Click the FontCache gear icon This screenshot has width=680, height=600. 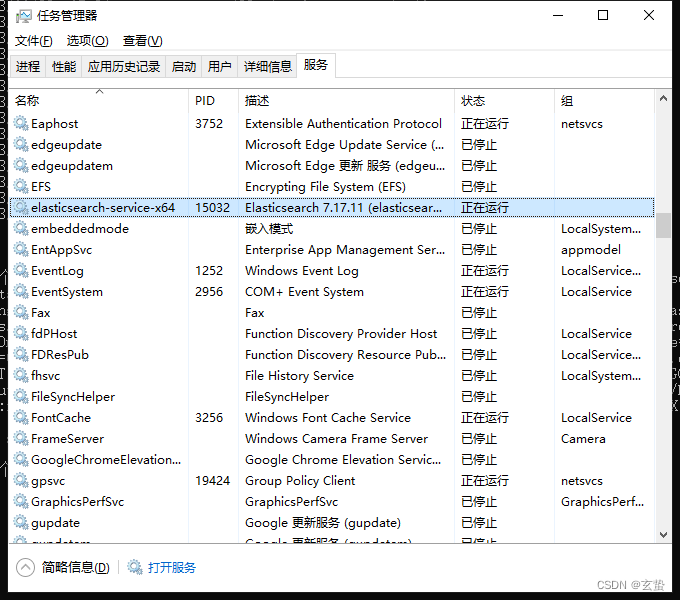click(21, 417)
